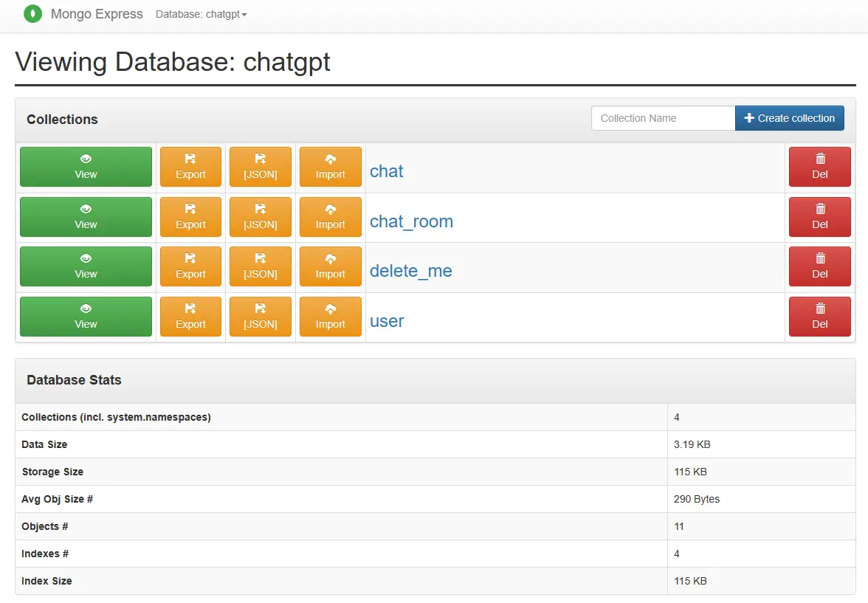This screenshot has width=868, height=603.
Task: Select Mongo Express from the top menu bar
Action: click(x=97, y=14)
